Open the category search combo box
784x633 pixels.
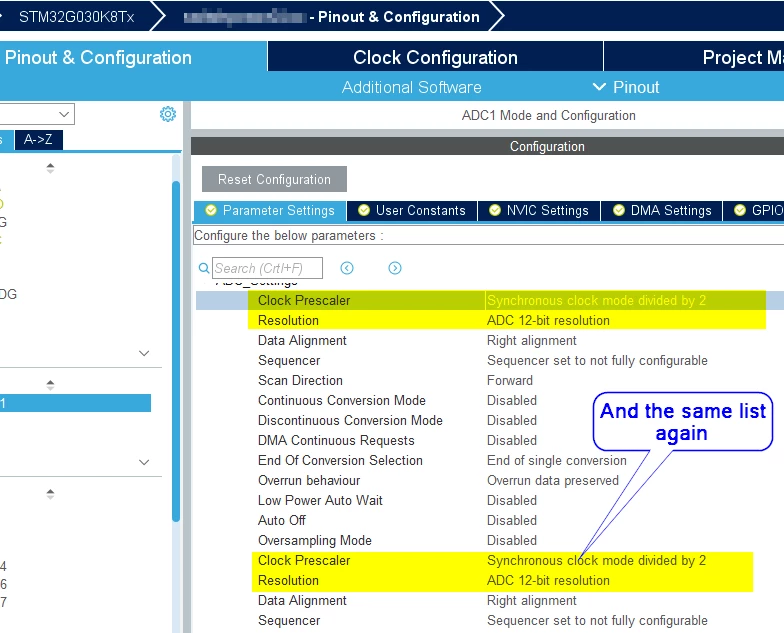coord(37,114)
